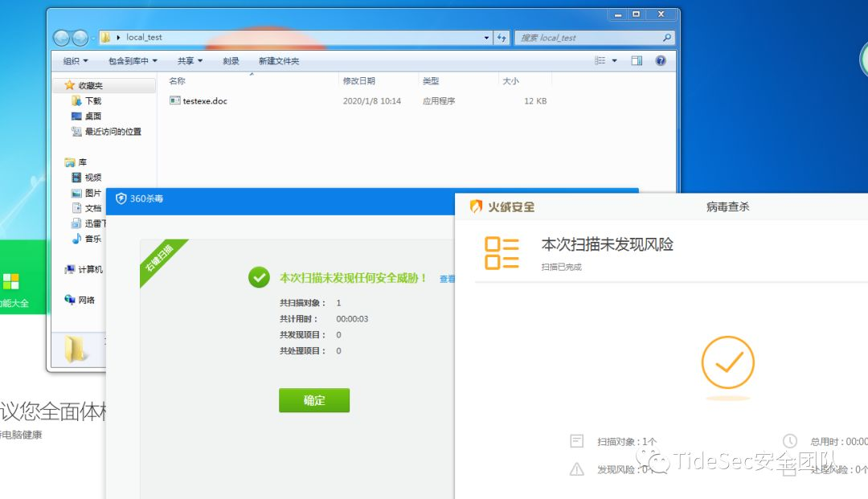Click 刻录 in the Explorer toolbar
This screenshot has height=499, width=868.
tap(231, 61)
